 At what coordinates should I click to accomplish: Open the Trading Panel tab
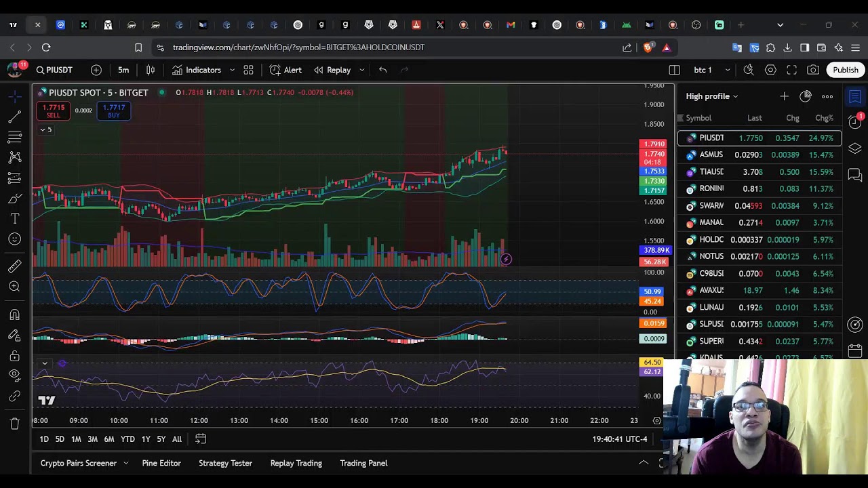point(363,463)
